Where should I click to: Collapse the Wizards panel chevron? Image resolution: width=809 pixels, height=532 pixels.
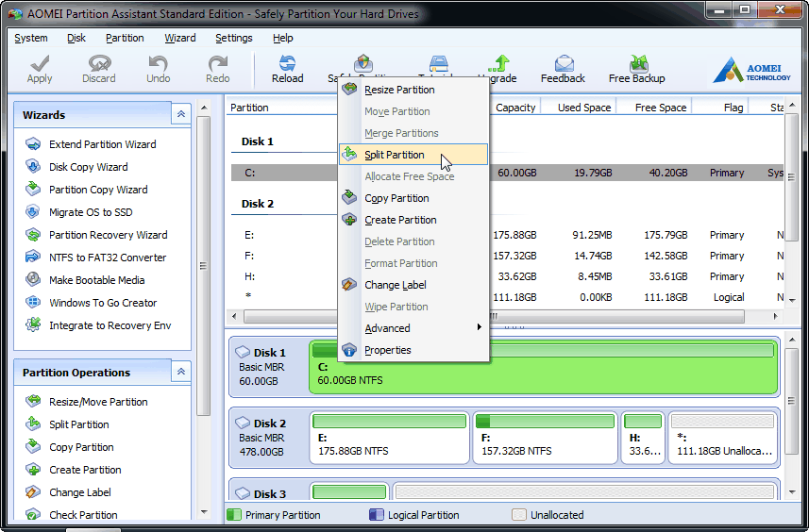[181, 114]
